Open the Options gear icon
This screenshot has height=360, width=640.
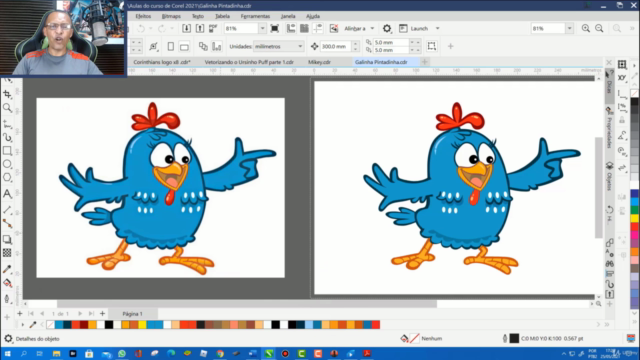click(x=387, y=28)
